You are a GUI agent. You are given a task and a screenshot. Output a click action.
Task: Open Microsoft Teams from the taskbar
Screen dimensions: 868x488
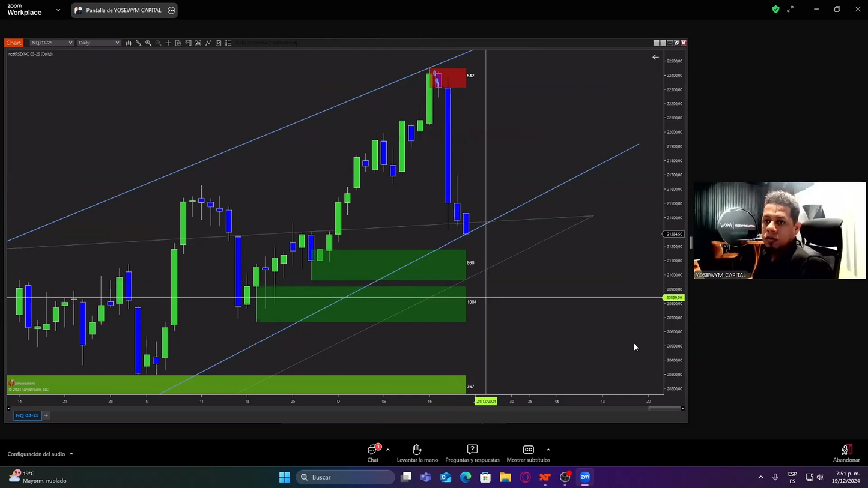pos(426,477)
